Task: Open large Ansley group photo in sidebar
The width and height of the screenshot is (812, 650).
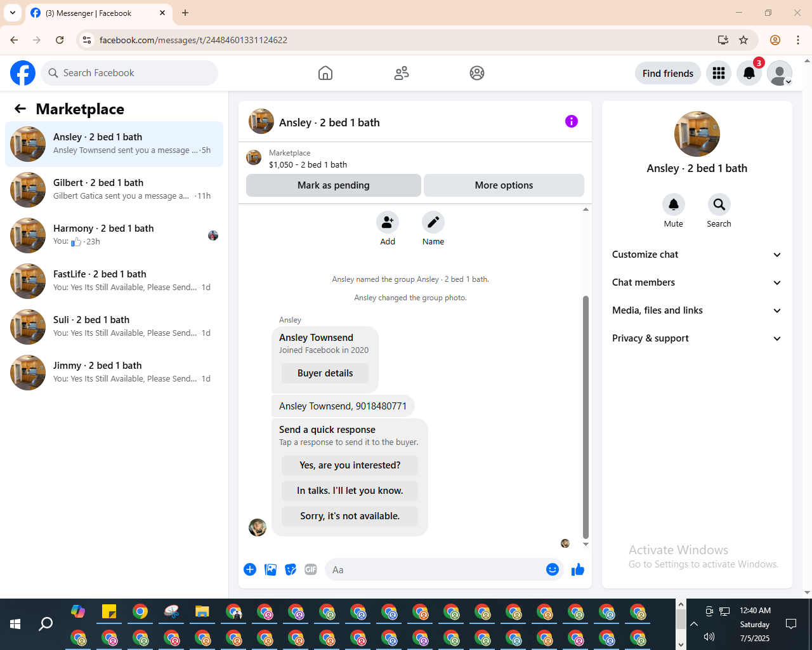Action: [697, 134]
